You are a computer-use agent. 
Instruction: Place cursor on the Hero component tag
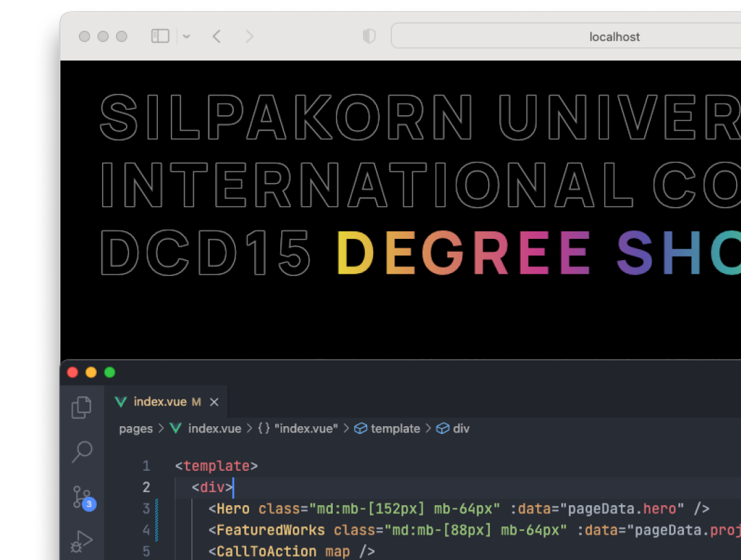click(x=233, y=509)
